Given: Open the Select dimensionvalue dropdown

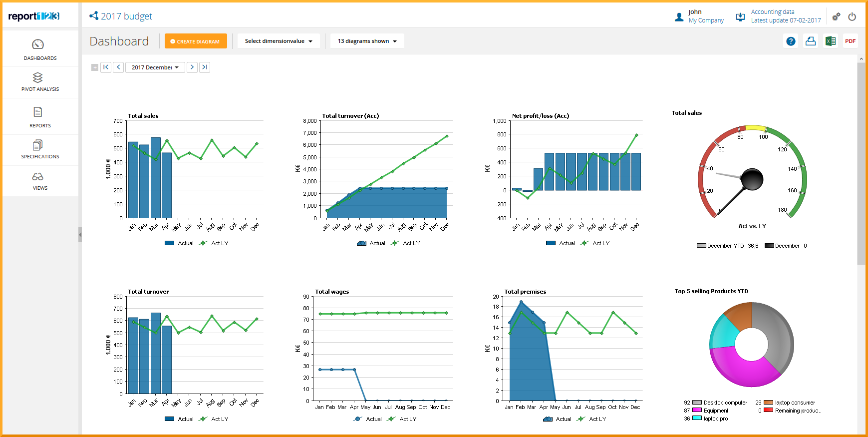Looking at the screenshot, I should 279,41.
